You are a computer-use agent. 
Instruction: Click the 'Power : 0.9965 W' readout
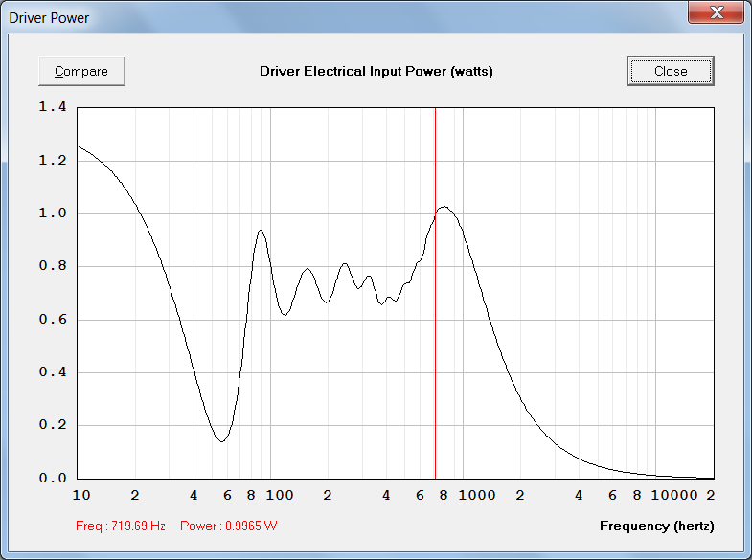coord(228,526)
